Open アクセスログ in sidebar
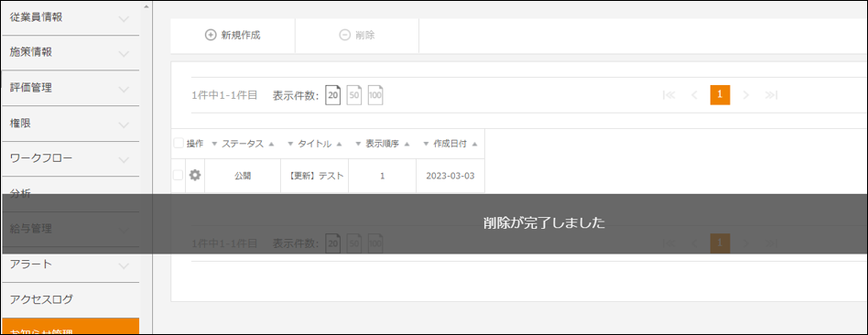Screen dimensions: 868x335 (71, 300)
